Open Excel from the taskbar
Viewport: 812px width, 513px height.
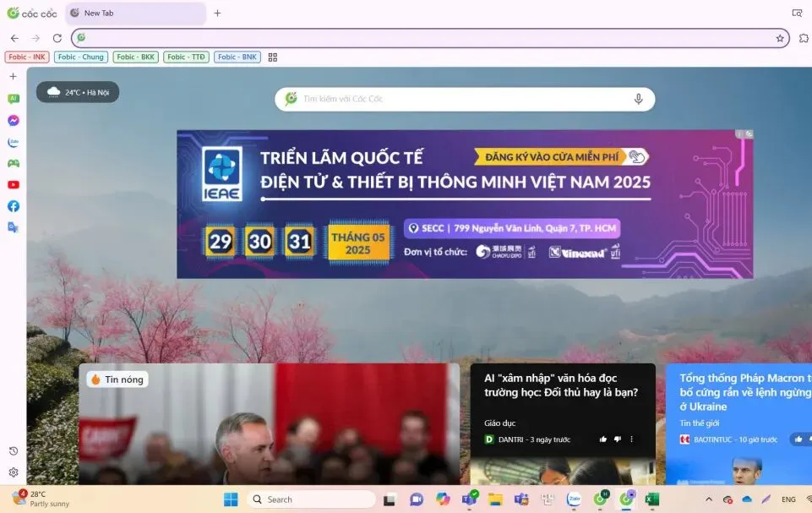coord(652,499)
